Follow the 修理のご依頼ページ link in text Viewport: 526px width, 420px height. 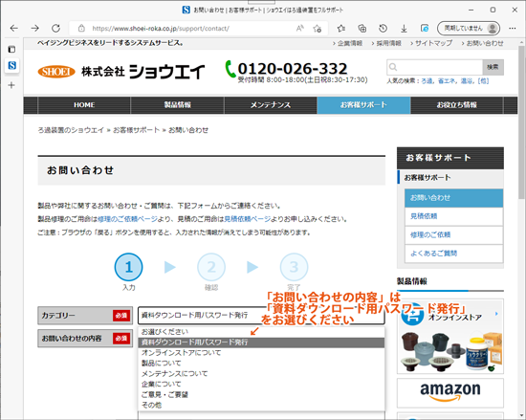click(x=127, y=219)
